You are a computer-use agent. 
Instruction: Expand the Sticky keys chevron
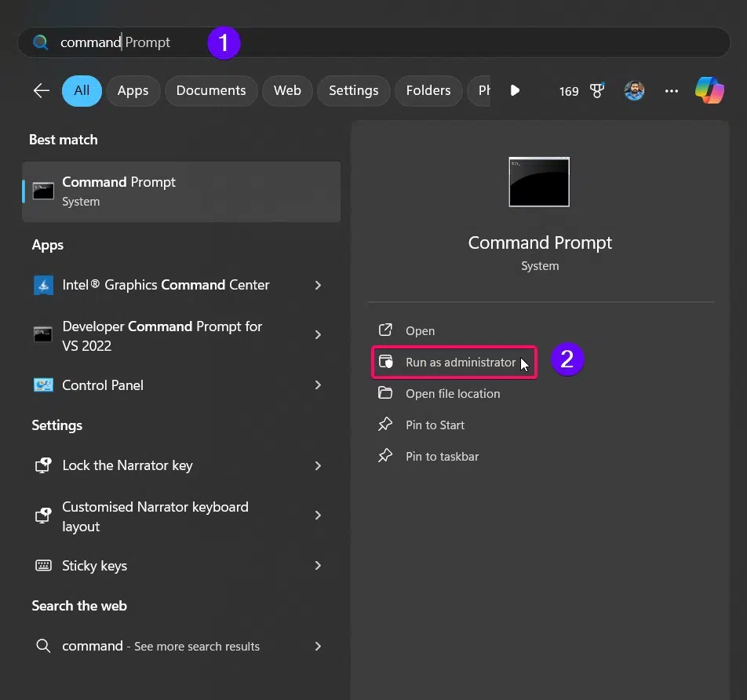(319, 566)
